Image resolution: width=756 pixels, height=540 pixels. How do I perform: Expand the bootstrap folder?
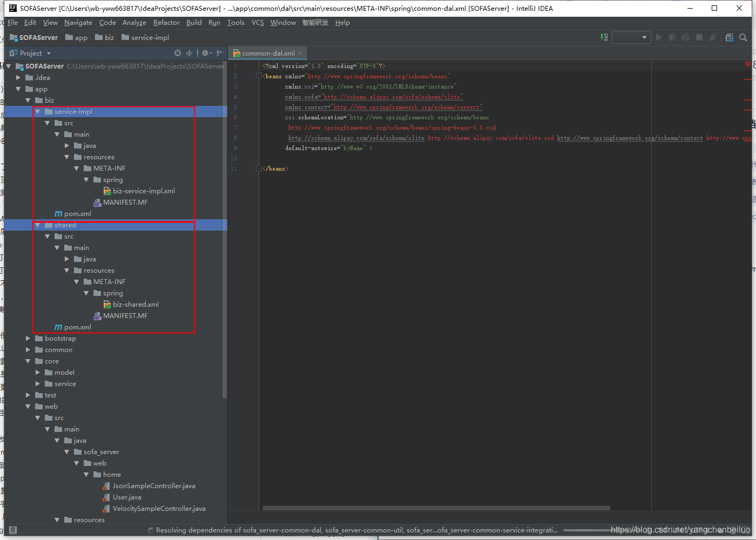pyautogui.click(x=28, y=339)
